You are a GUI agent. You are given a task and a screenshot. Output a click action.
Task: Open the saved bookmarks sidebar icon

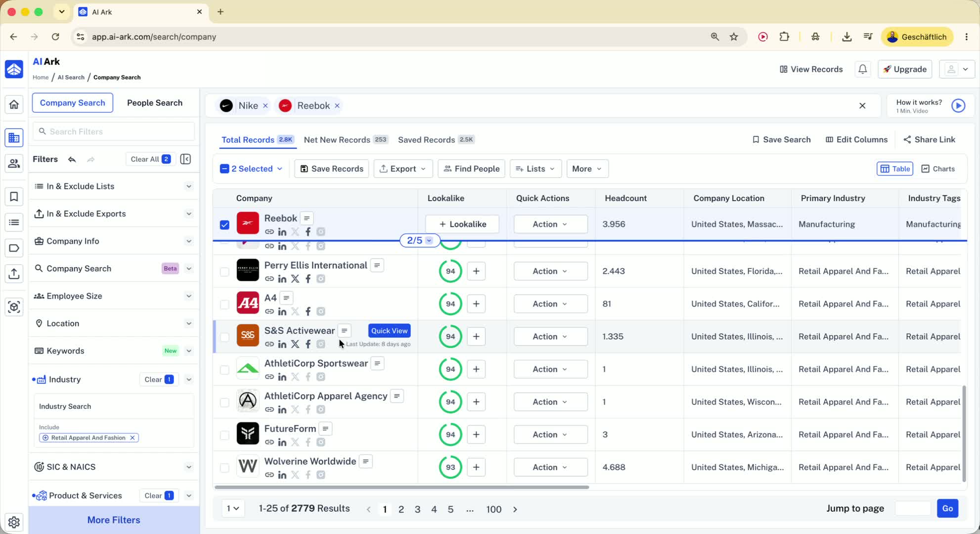pyautogui.click(x=14, y=197)
